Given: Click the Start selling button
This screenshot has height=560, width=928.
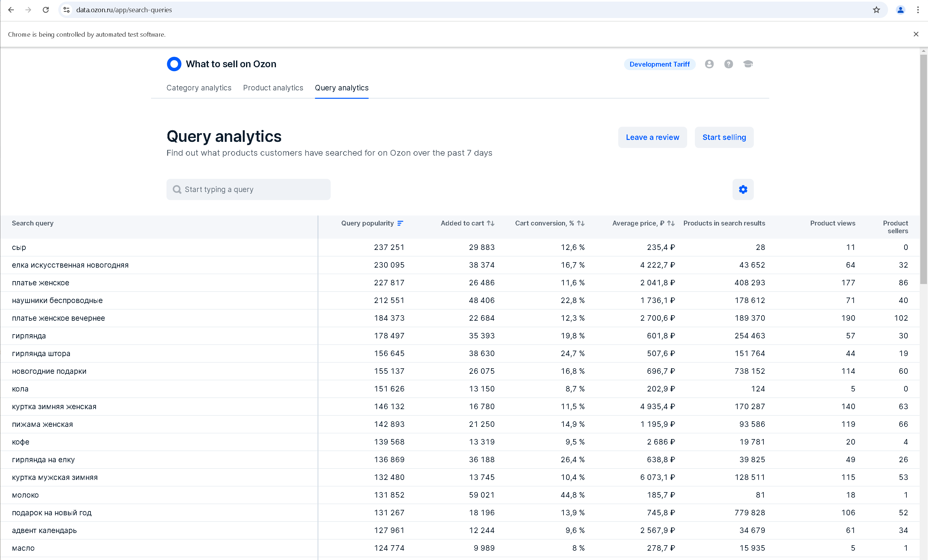Looking at the screenshot, I should [x=724, y=137].
